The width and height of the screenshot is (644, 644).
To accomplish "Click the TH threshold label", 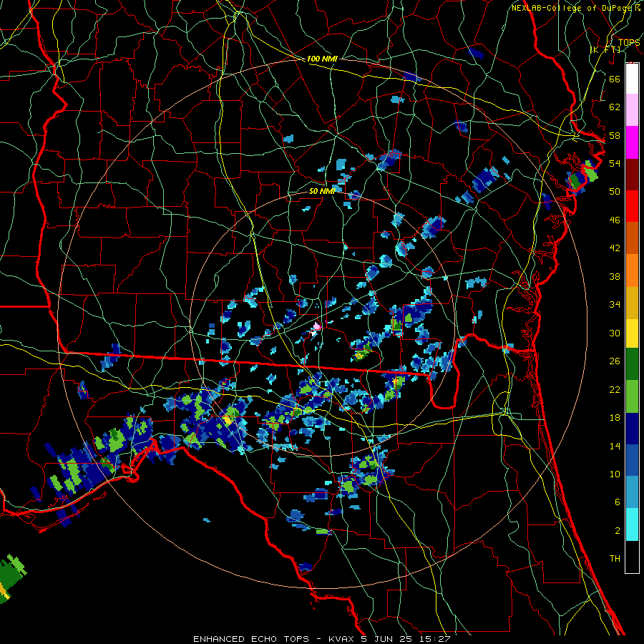I will click(615, 558).
